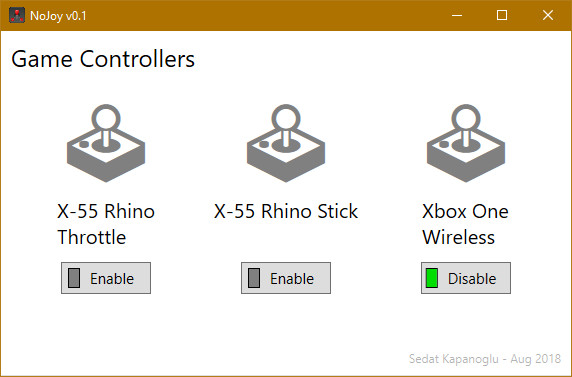This screenshot has height=377, width=572.
Task: Click the joystick ball on Xbox One icon
Action: point(466,119)
